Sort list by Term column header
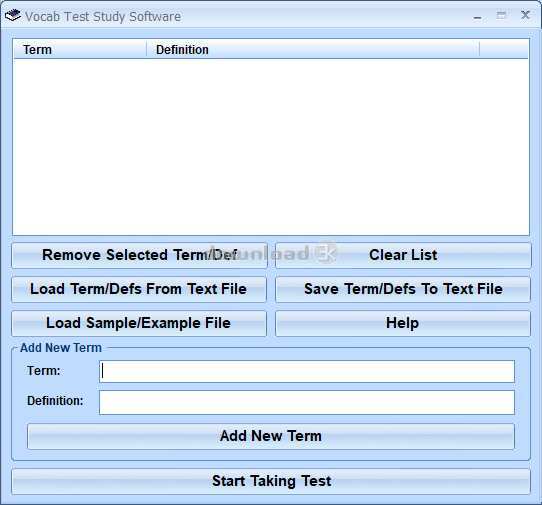542x505 pixels. click(80, 50)
